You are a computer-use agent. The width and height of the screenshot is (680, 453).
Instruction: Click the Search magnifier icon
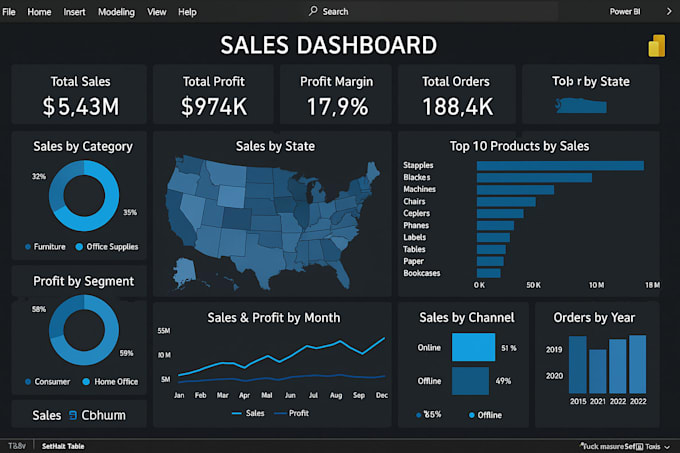(x=313, y=11)
